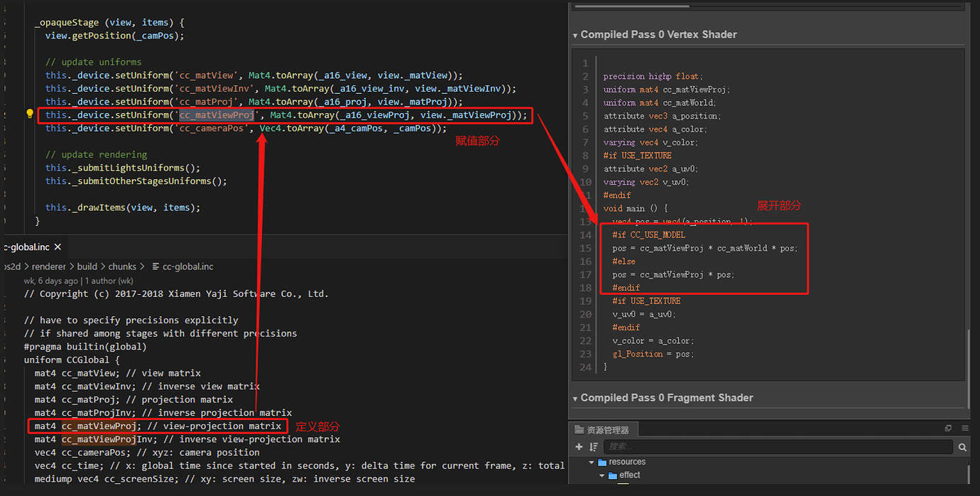980x496 pixels.
Task: Collapse Compiled Pass 0 Vertex Shader section
Action: click(x=576, y=35)
